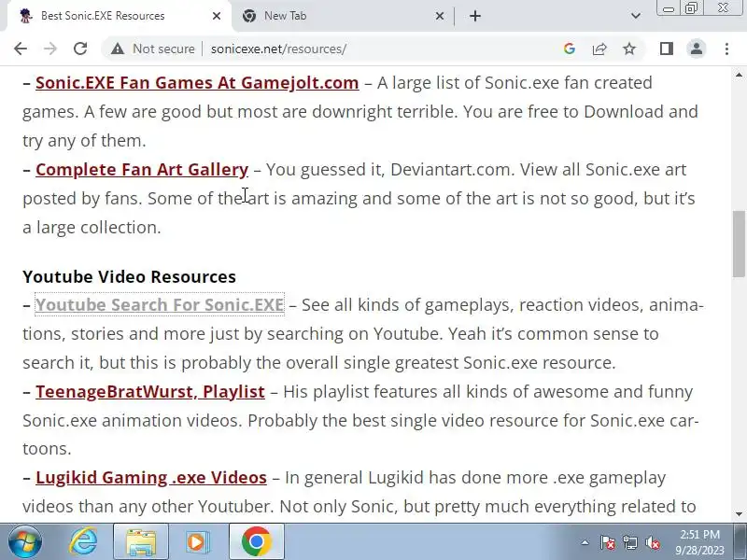
Task: Open the Chrome profile avatar menu
Action: point(697,49)
